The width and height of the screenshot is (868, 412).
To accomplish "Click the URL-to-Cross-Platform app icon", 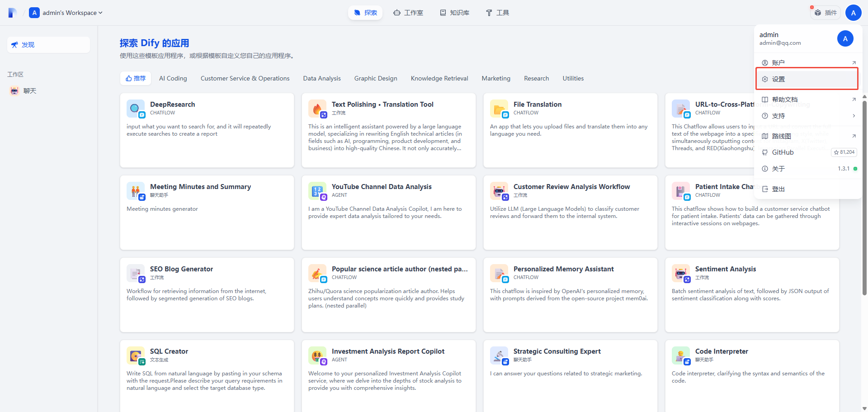I will click(x=681, y=109).
